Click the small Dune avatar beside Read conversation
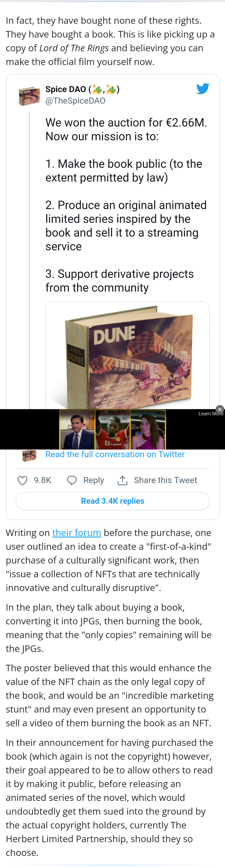The width and height of the screenshot is (225, 868). [29, 455]
